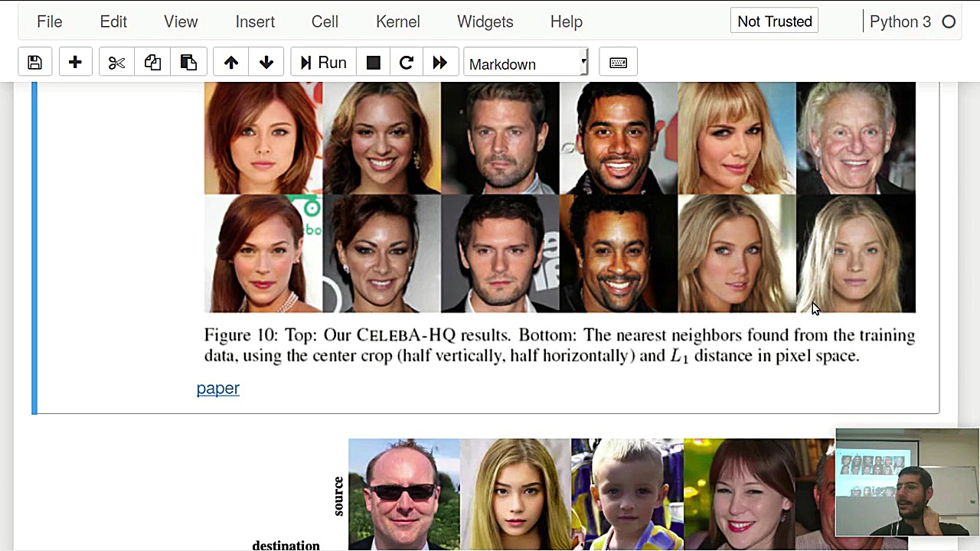This screenshot has width=980, height=551.
Task: Open the View menu
Action: click(x=181, y=21)
